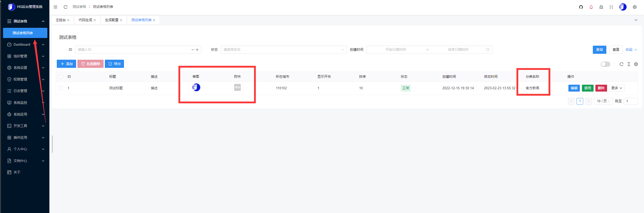
Task: Click the page reload icon beside breadcrumb
Action: tap(65, 7)
